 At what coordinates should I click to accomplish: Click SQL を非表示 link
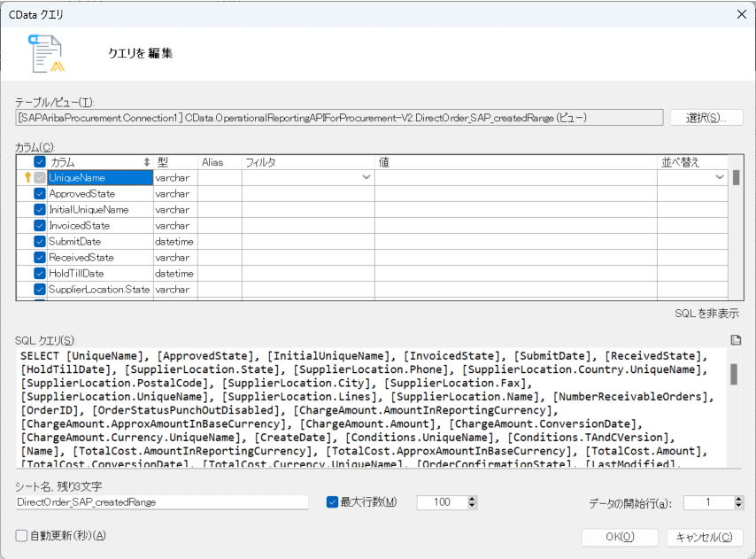(x=706, y=314)
